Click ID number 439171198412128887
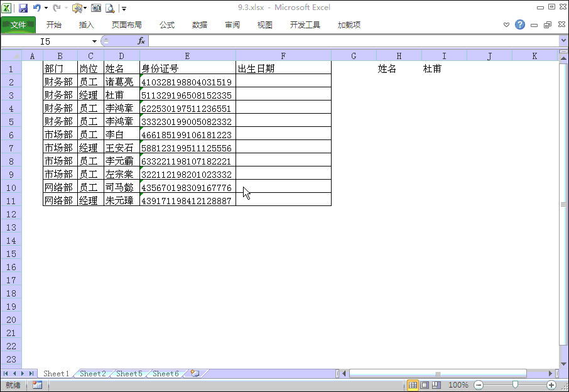The image size is (569, 392). 188,200
